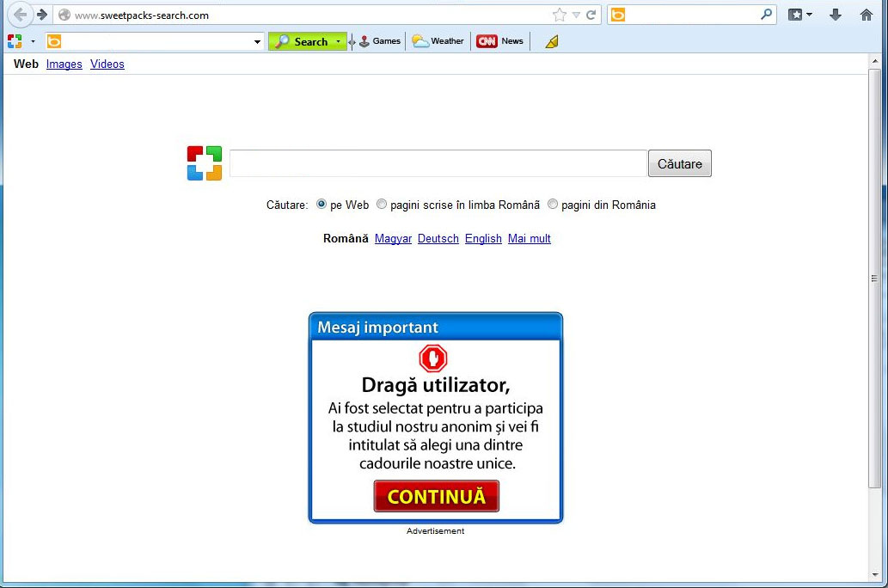Expand the Search button dropdown arrow
This screenshot has width=888, height=588.
click(339, 40)
